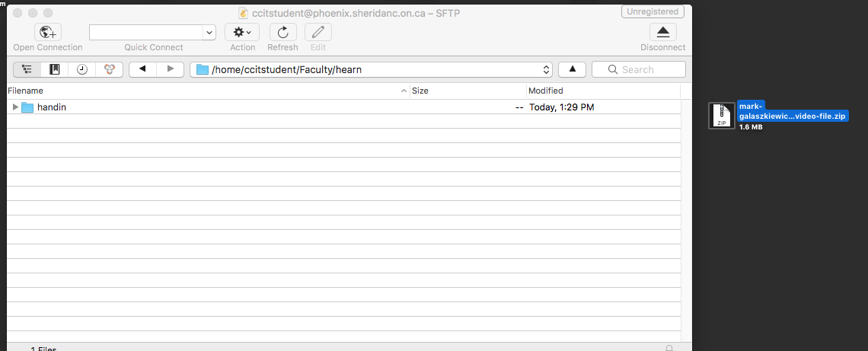868x351 pixels.
Task: Show the History clock view
Action: 82,69
